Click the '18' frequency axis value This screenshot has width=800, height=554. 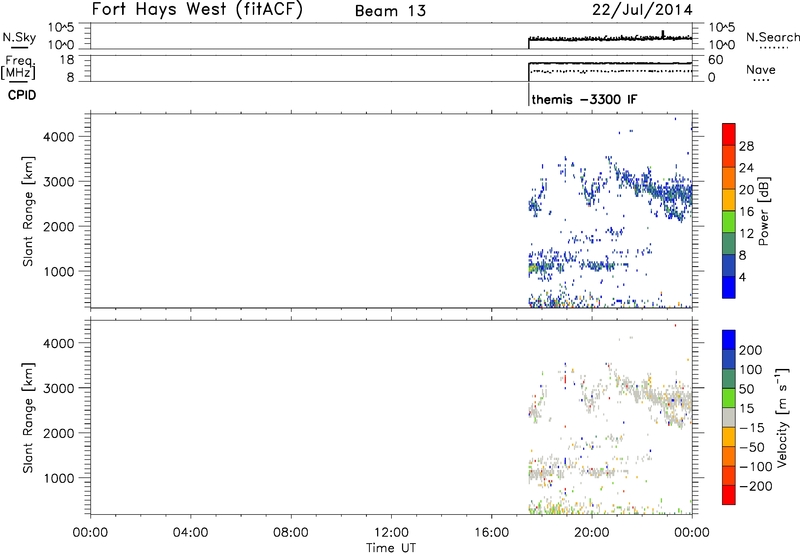click(66, 60)
